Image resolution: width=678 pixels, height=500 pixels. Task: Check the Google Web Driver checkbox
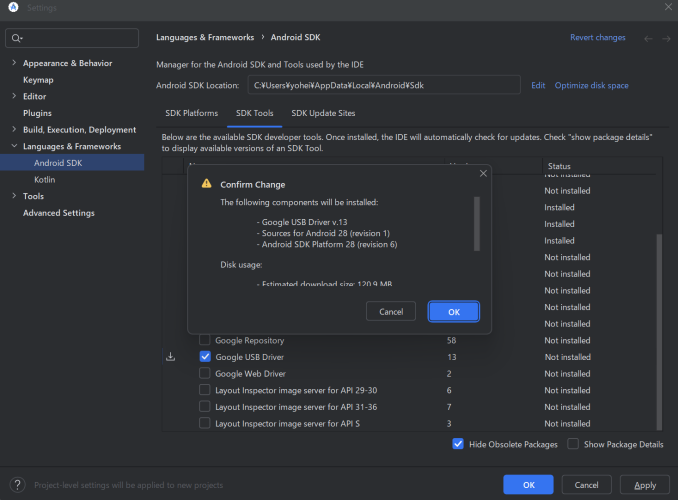(x=205, y=373)
